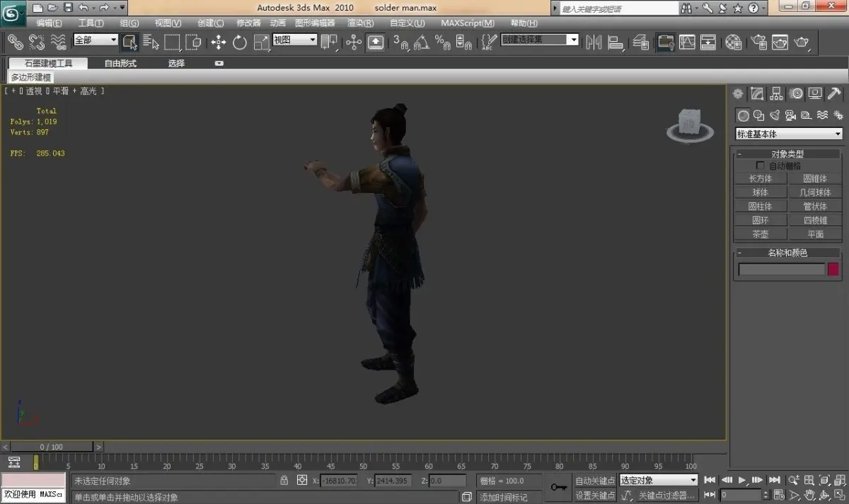The width and height of the screenshot is (849, 504).
Task: Click the object color swatch
Action: [x=833, y=269]
